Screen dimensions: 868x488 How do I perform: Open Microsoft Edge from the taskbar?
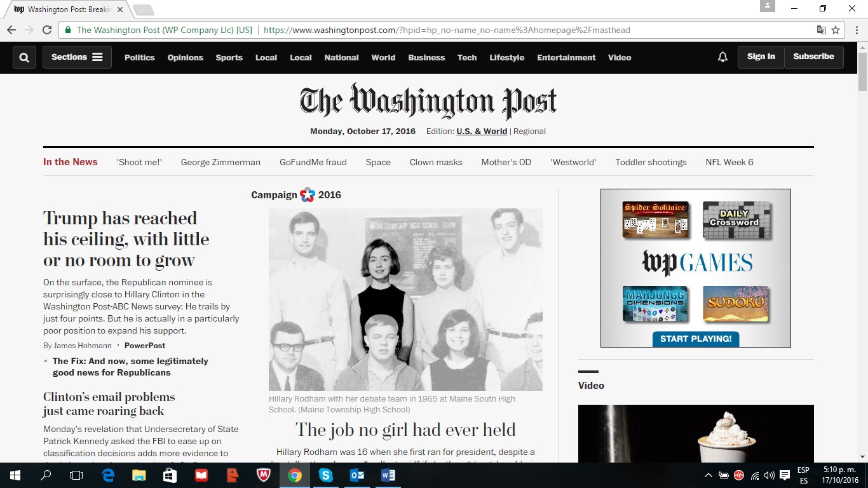point(108,475)
